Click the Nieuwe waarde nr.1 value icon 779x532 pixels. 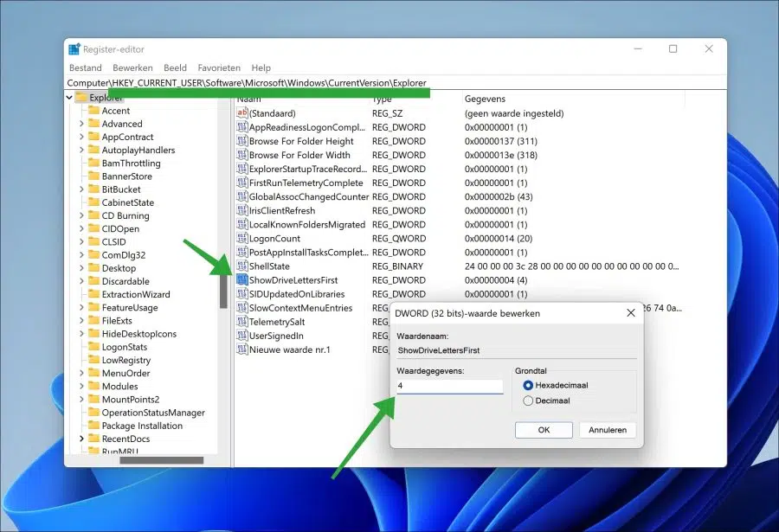click(x=242, y=349)
